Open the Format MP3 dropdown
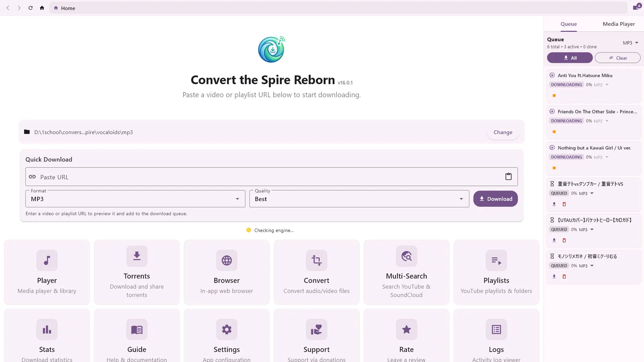Image resolution: width=644 pixels, height=362 pixels. (x=135, y=199)
